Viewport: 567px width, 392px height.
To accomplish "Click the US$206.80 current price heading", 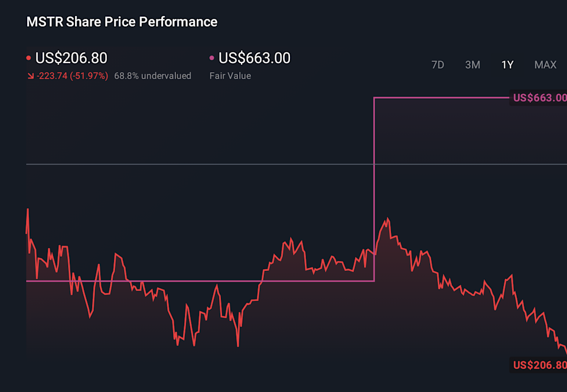I will pos(71,58).
